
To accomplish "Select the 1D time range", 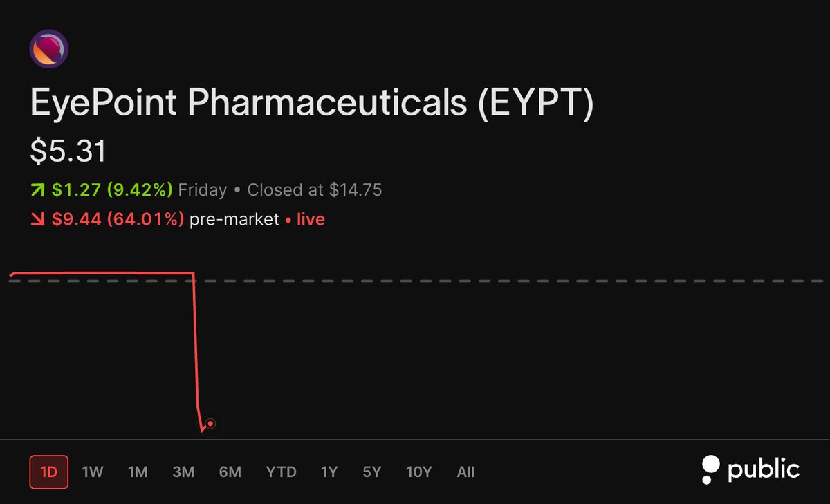I will click(x=49, y=472).
